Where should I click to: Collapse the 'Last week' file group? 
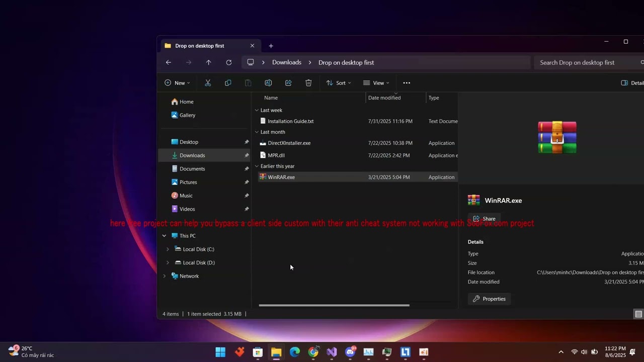(257, 110)
